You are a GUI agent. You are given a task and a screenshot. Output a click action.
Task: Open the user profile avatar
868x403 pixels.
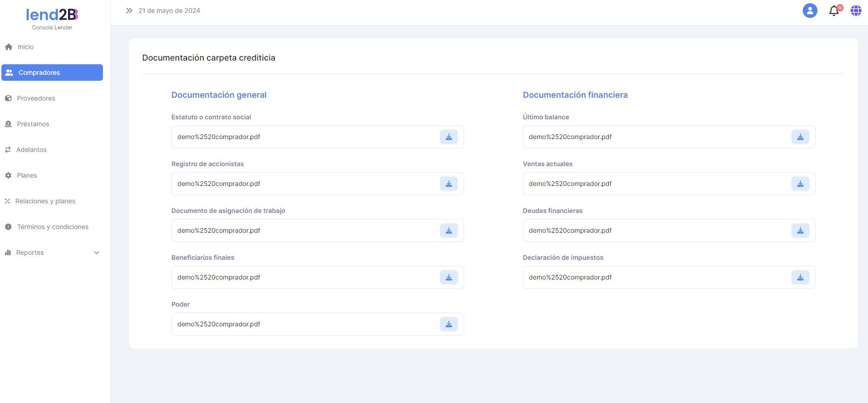(810, 11)
